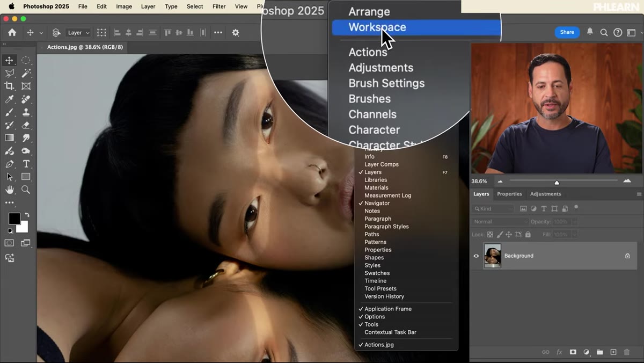Select the Magic Wand tool
Screen dimensions: 644x363
pos(26,73)
